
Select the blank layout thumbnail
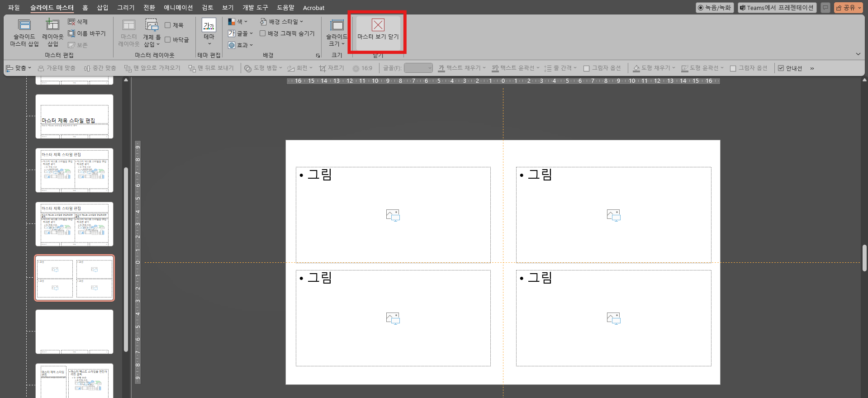(x=74, y=332)
